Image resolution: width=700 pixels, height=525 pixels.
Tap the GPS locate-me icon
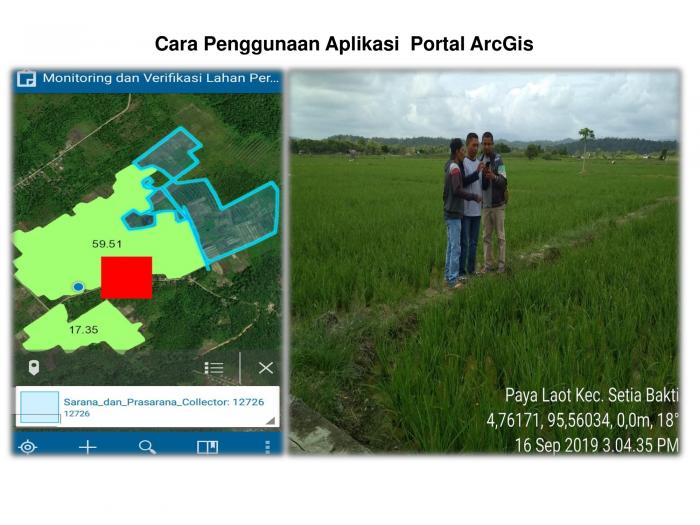pyautogui.click(x=28, y=446)
